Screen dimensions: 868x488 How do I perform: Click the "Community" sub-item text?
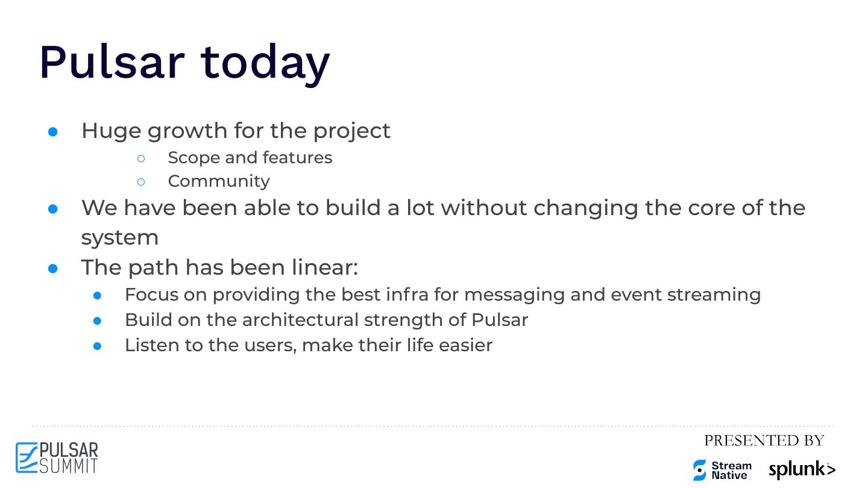pos(219,181)
